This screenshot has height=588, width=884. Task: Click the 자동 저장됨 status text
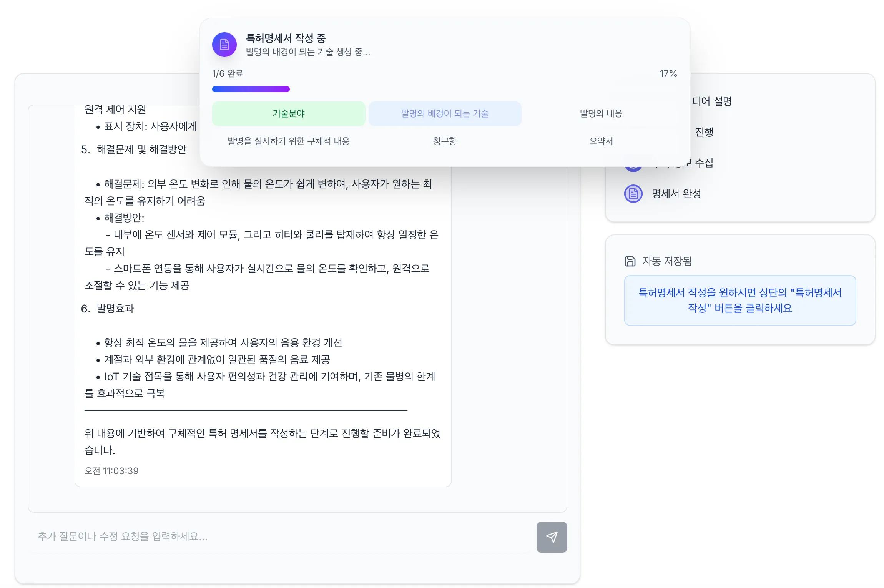(x=667, y=261)
